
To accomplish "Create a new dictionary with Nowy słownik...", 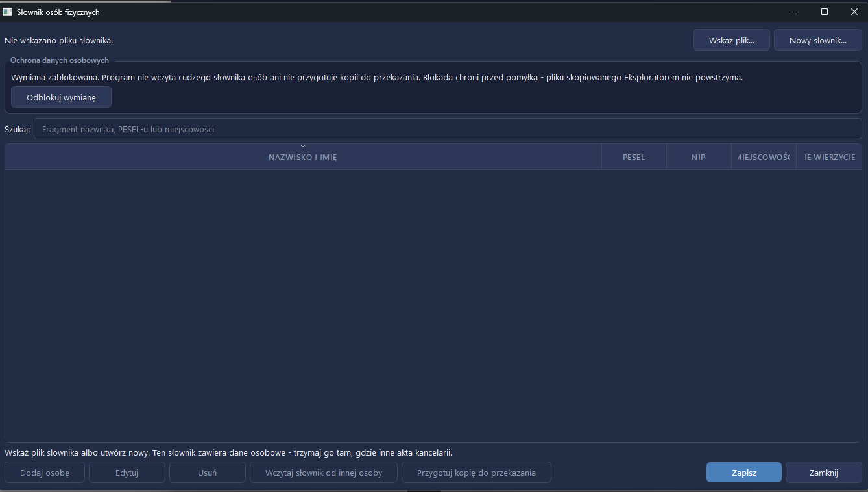I will [818, 40].
